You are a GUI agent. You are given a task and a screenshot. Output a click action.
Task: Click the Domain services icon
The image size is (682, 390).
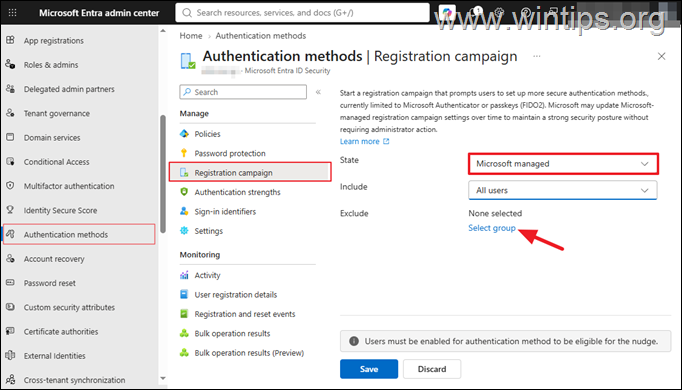(10, 137)
